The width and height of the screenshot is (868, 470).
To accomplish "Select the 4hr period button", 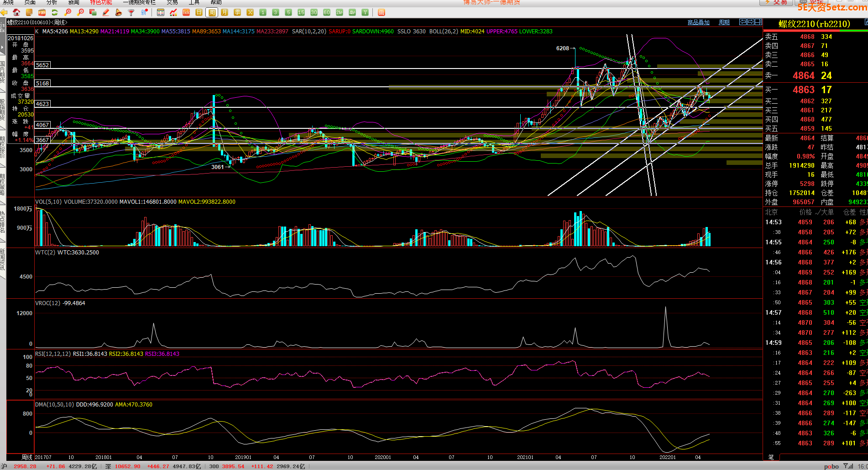I will click(x=352, y=12).
